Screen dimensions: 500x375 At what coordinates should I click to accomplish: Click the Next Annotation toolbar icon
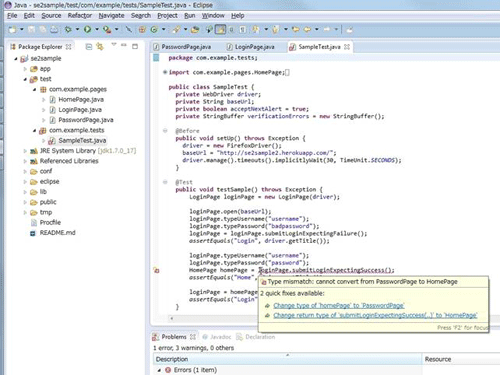coord(256,30)
